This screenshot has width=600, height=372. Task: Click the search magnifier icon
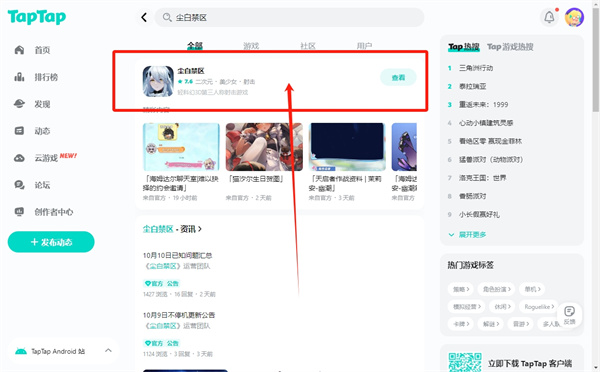(x=167, y=17)
